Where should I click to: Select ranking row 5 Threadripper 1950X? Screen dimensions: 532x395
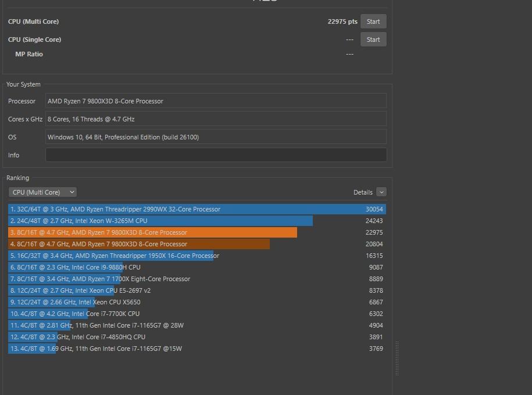point(197,256)
